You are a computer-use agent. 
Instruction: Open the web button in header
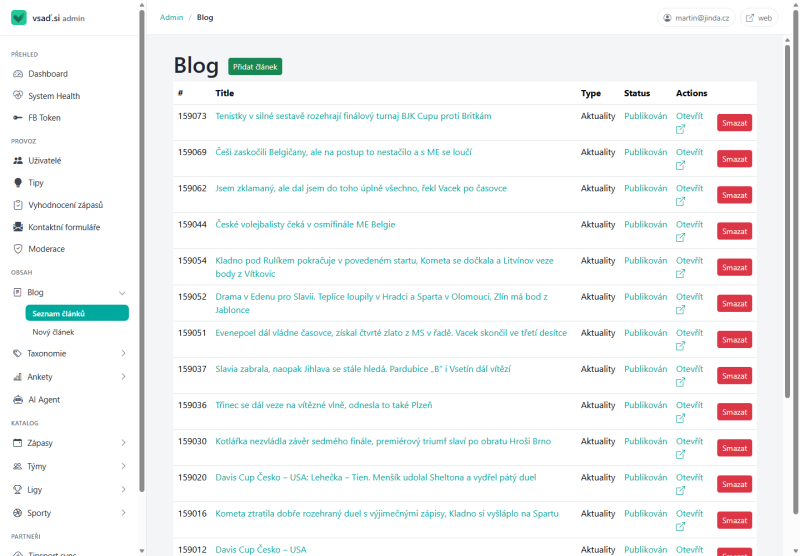[759, 18]
